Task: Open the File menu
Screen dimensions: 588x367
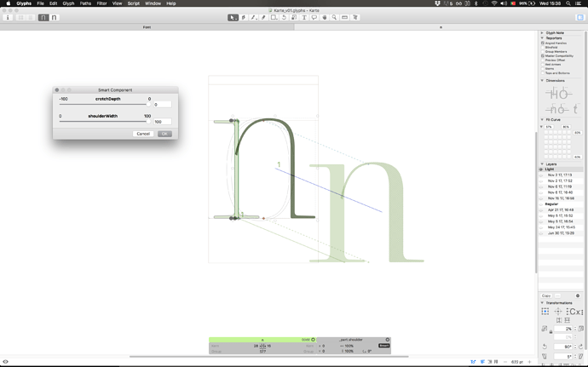Action: pos(41,3)
